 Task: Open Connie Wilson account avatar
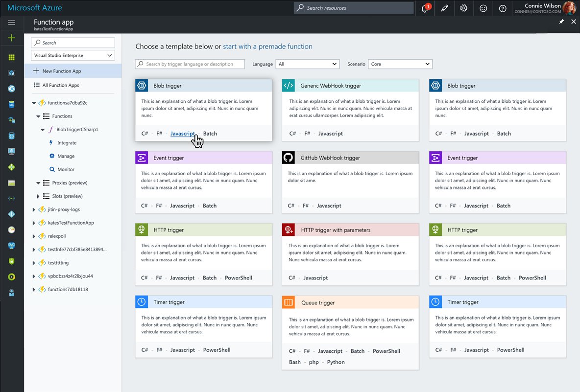click(569, 8)
